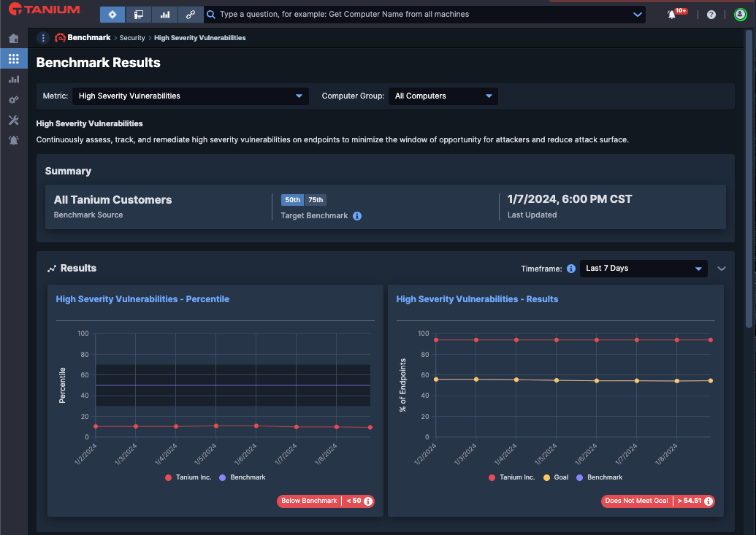
Task: Open the High Severity Vulnerabilities - Results chart title
Action: pyautogui.click(x=477, y=299)
